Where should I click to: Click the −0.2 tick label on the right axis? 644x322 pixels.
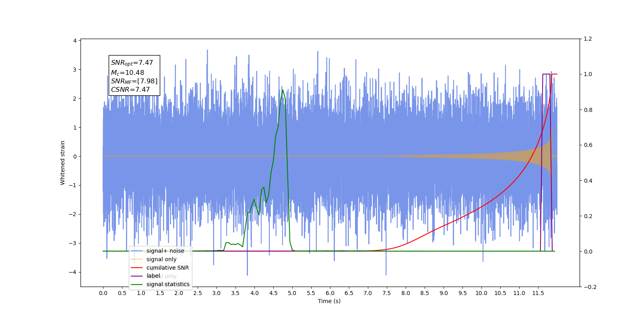590,287
